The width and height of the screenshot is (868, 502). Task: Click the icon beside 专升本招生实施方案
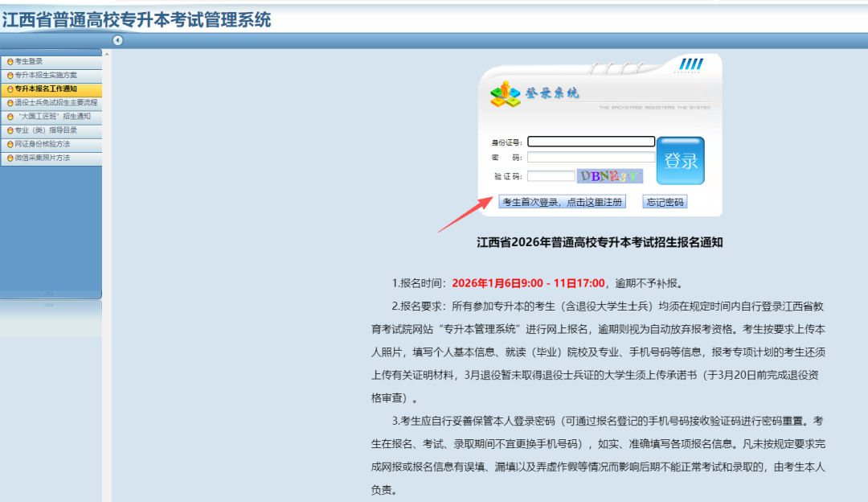[10, 76]
